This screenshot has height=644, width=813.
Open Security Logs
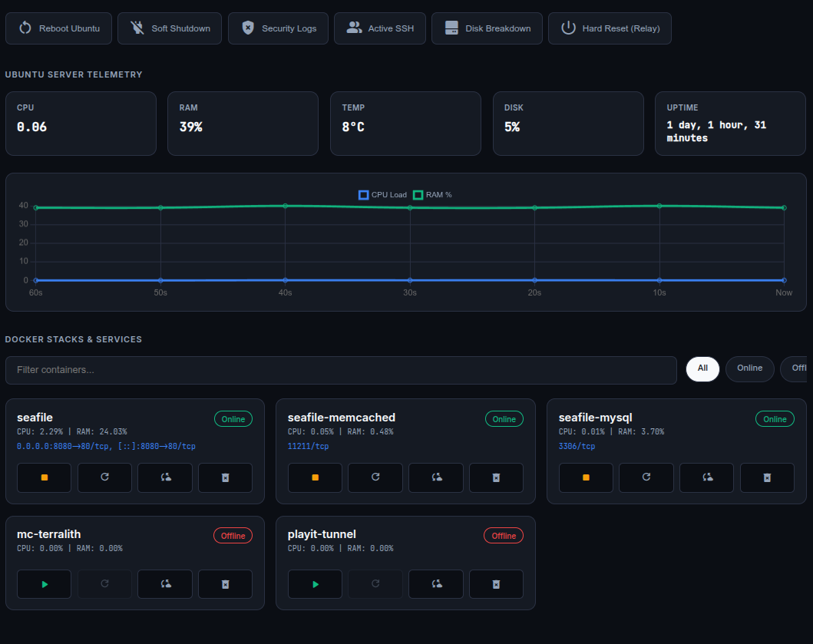pyautogui.click(x=278, y=28)
